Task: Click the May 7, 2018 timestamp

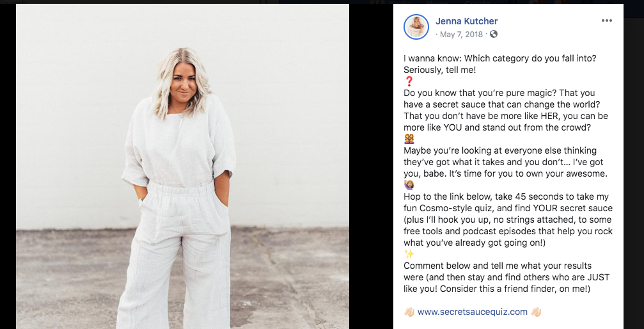Action: 461,35
